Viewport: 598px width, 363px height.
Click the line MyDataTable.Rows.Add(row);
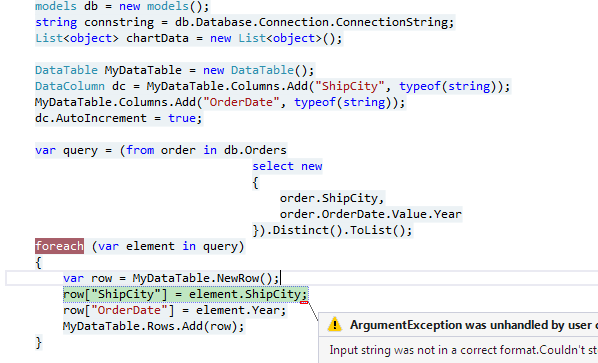tap(153, 326)
